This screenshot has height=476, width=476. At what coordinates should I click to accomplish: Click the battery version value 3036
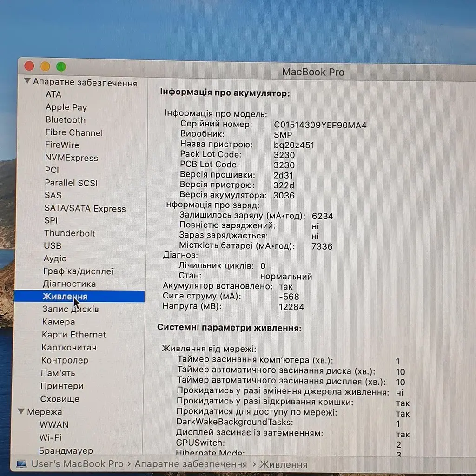click(284, 195)
